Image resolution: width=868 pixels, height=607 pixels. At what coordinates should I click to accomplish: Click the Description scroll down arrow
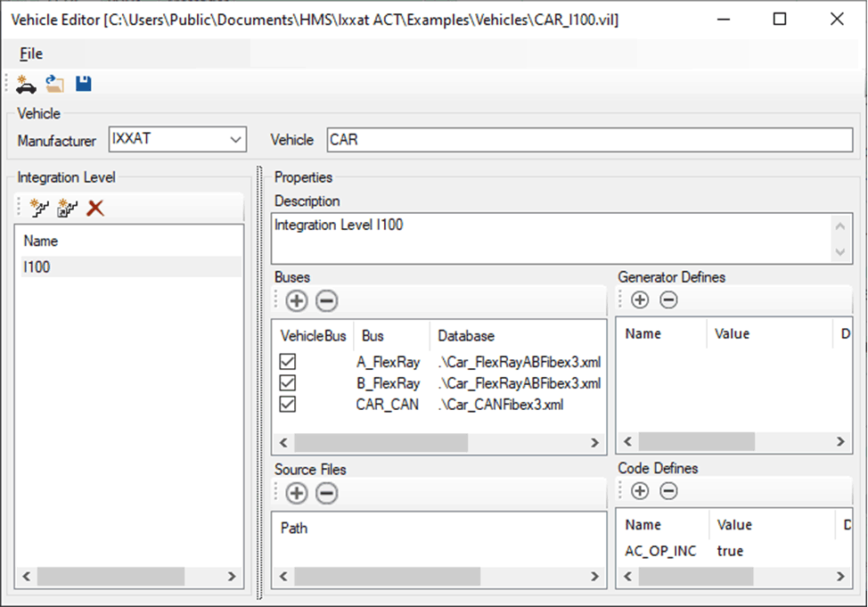pos(840,252)
